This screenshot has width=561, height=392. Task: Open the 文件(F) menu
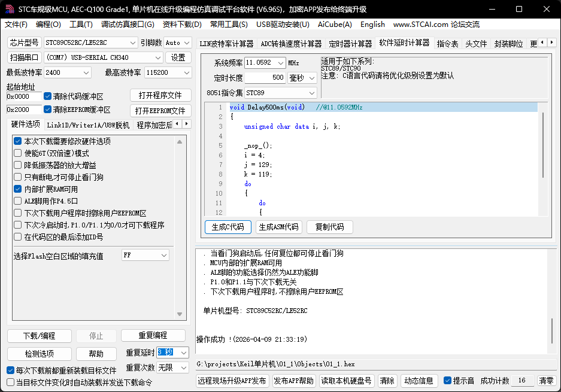tap(16, 25)
